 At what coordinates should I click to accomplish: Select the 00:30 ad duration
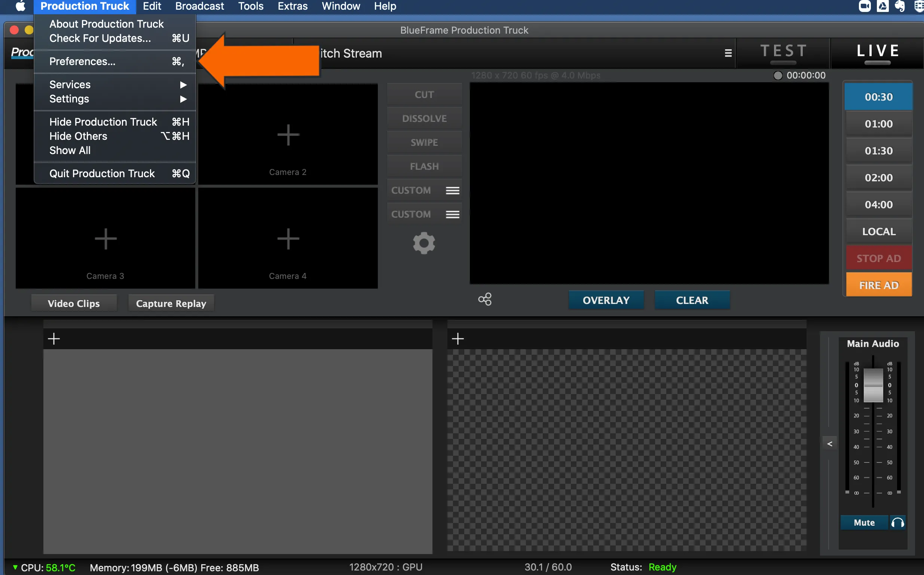(x=879, y=97)
